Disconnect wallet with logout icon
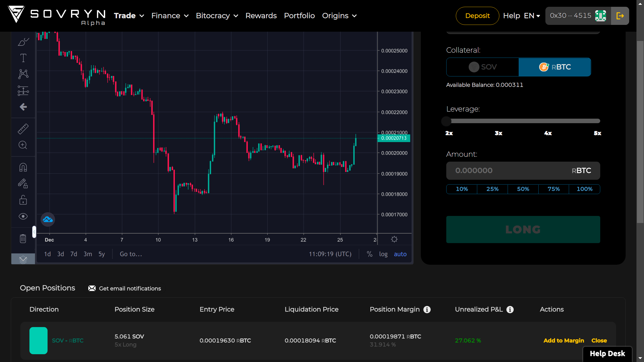The image size is (644, 362). [x=620, y=16]
